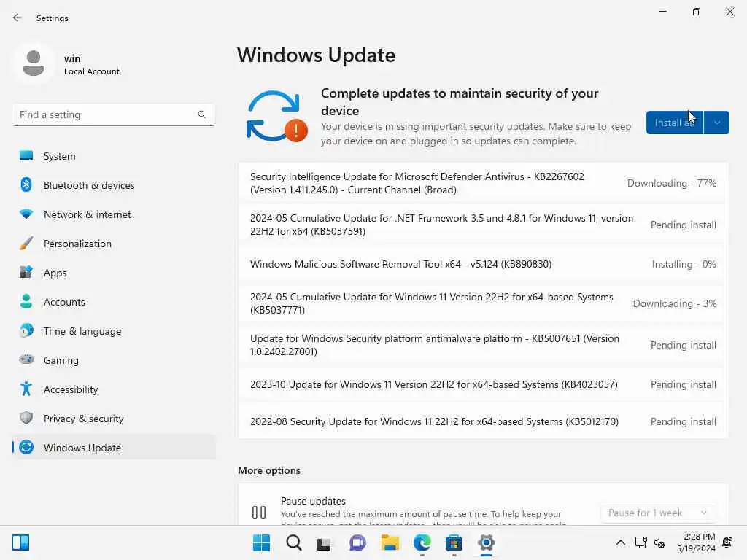Click the Pause updates icon
The height and width of the screenshot is (560, 747).
coord(259,513)
